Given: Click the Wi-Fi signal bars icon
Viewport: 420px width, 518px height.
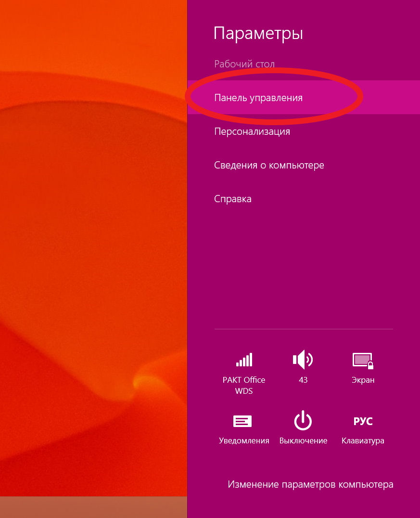Looking at the screenshot, I should click(x=244, y=360).
